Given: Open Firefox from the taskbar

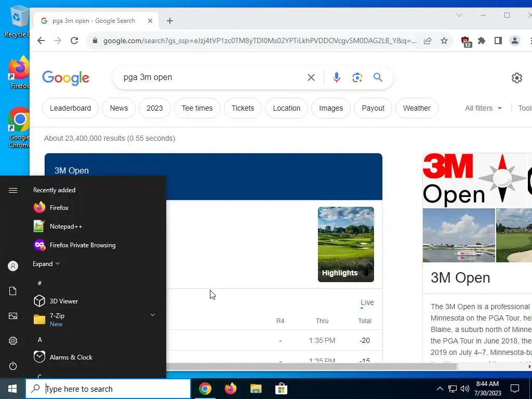Looking at the screenshot, I should point(230,389).
